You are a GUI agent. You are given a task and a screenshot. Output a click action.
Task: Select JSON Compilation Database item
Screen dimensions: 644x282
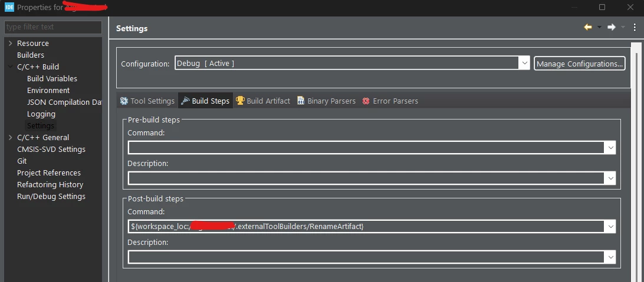pyautogui.click(x=64, y=102)
